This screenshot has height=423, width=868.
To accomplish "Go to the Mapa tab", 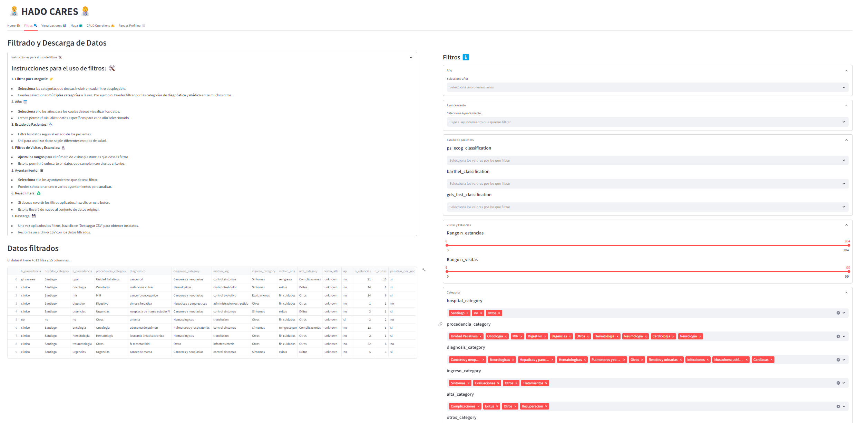I will [77, 26].
